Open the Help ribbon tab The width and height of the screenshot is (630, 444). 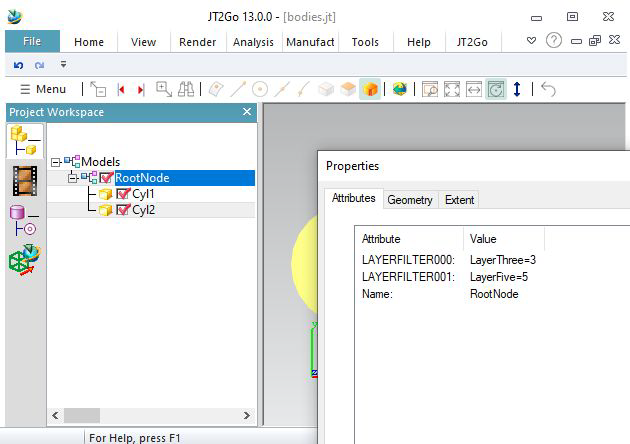(419, 42)
